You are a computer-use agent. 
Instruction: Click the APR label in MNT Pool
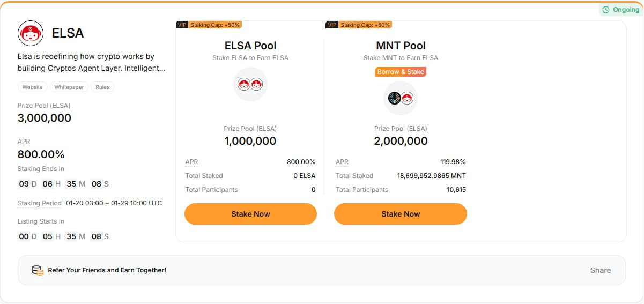point(342,162)
